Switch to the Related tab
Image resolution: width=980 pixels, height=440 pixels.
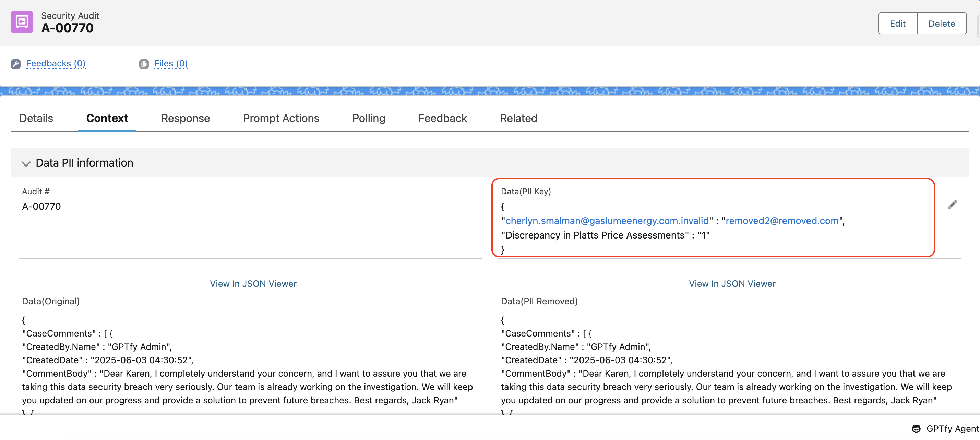pos(518,118)
